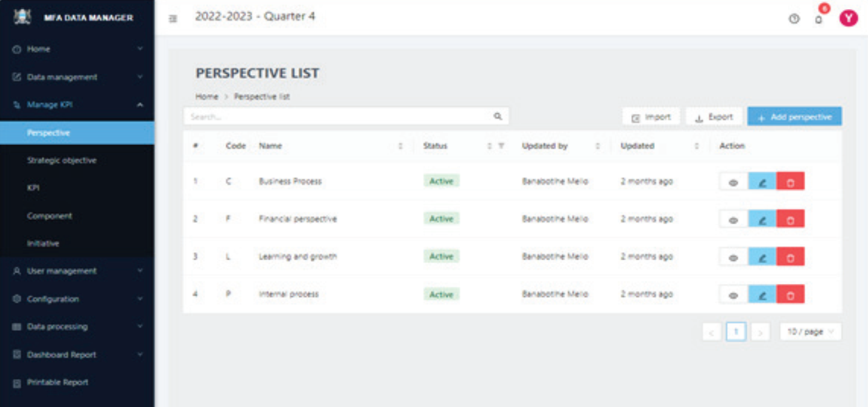The width and height of the screenshot is (868, 407).
Task: Open the help question mark icon
Action: pos(794,19)
